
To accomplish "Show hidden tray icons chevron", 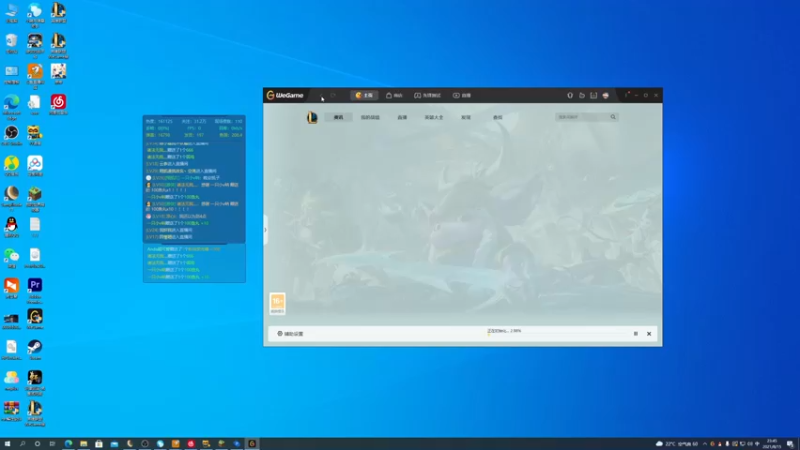I will pos(705,444).
